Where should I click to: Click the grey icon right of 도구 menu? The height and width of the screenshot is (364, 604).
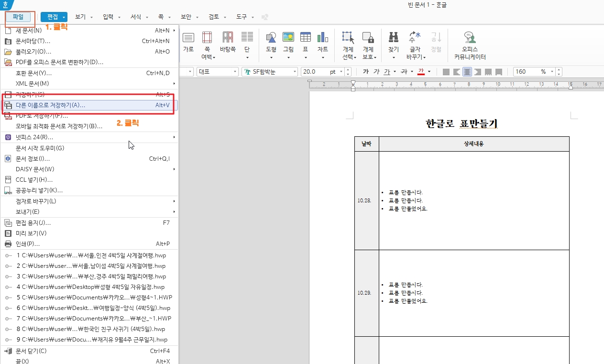click(264, 17)
